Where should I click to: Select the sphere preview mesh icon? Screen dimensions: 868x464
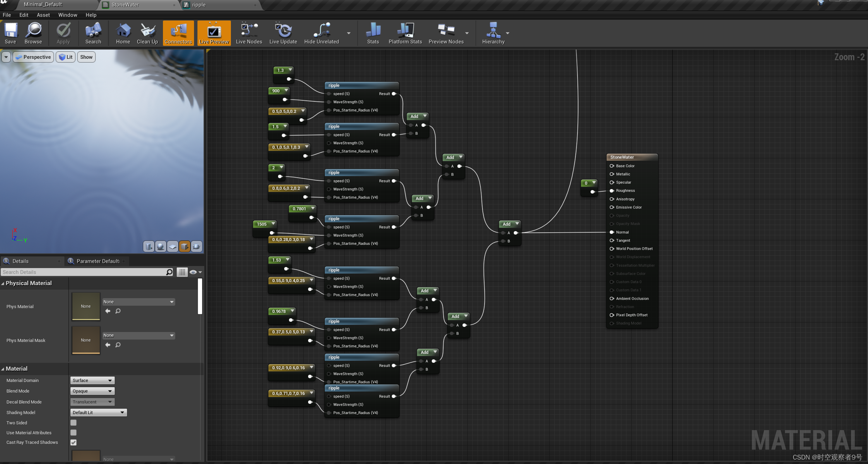(x=161, y=246)
